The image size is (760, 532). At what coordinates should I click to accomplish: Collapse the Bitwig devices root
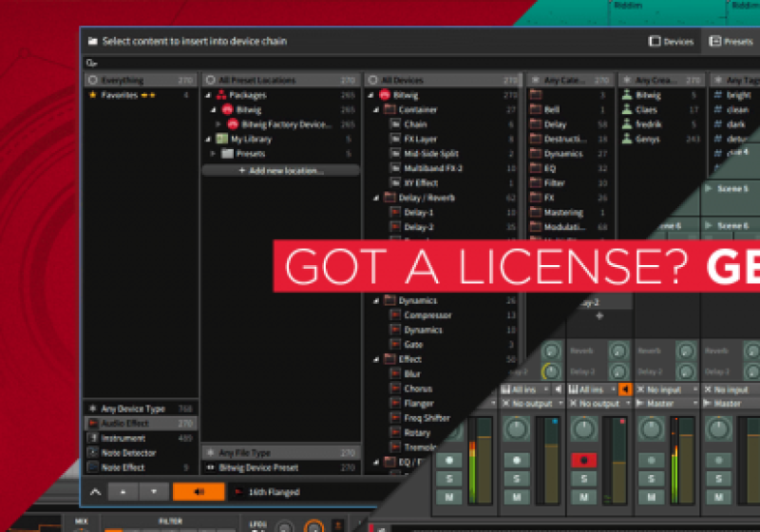click(371, 95)
